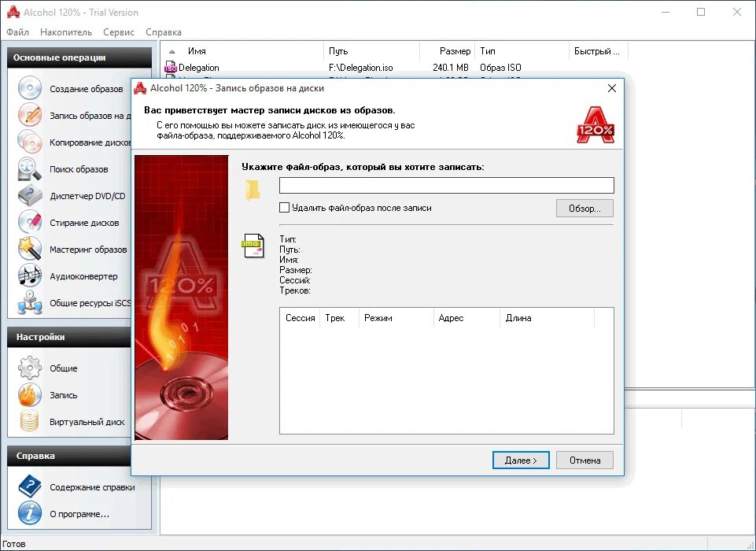Click the Далее > button
756x551 pixels.
pos(521,460)
